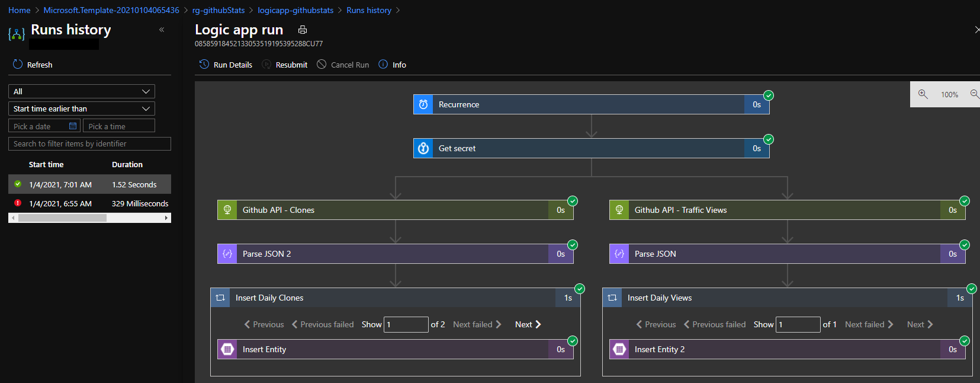The height and width of the screenshot is (383, 980).
Task: Click the Github API - Traffic Views HTTP icon
Action: [x=619, y=210]
